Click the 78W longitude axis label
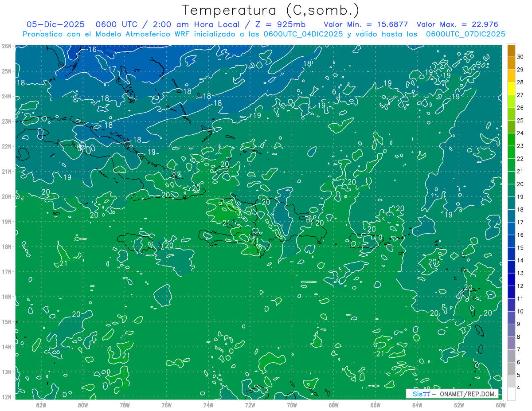The image size is (532, 411). pyautogui.click(x=125, y=405)
